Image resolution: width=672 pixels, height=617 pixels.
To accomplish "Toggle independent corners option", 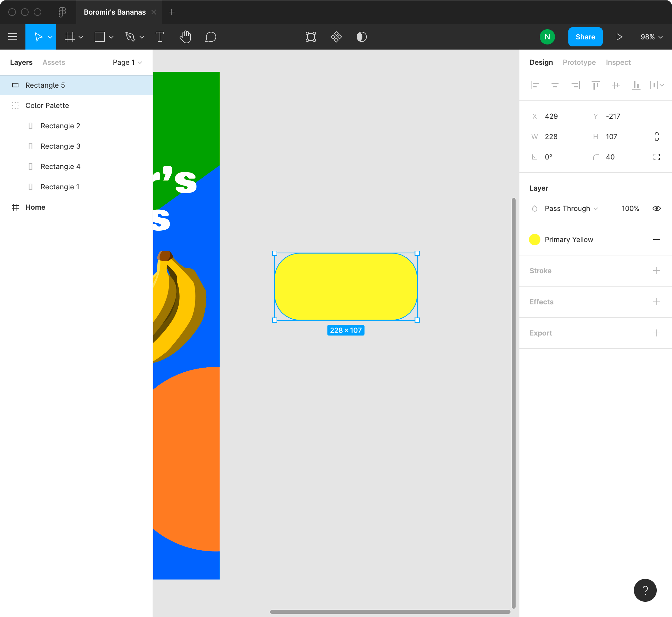I will (656, 157).
